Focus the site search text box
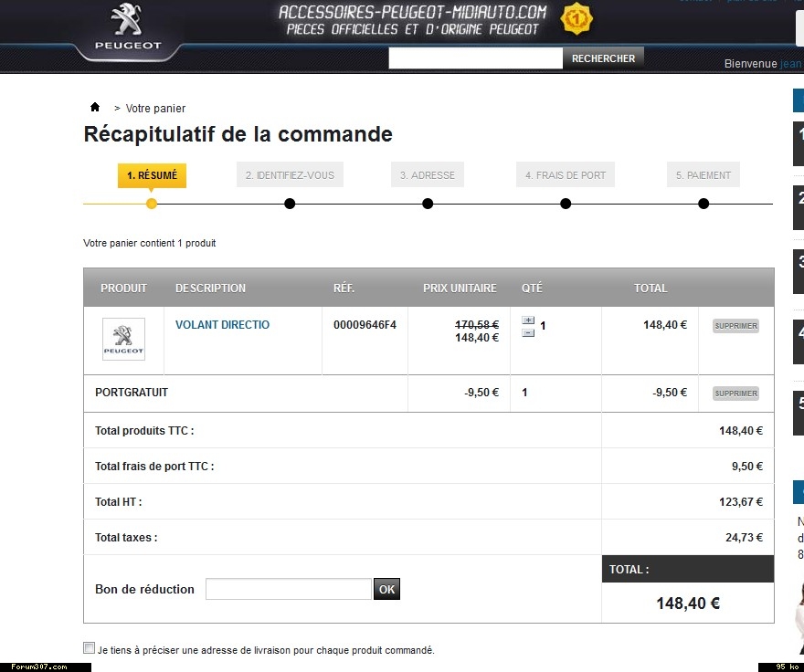The height and width of the screenshot is (672, 804). (475, 58)
